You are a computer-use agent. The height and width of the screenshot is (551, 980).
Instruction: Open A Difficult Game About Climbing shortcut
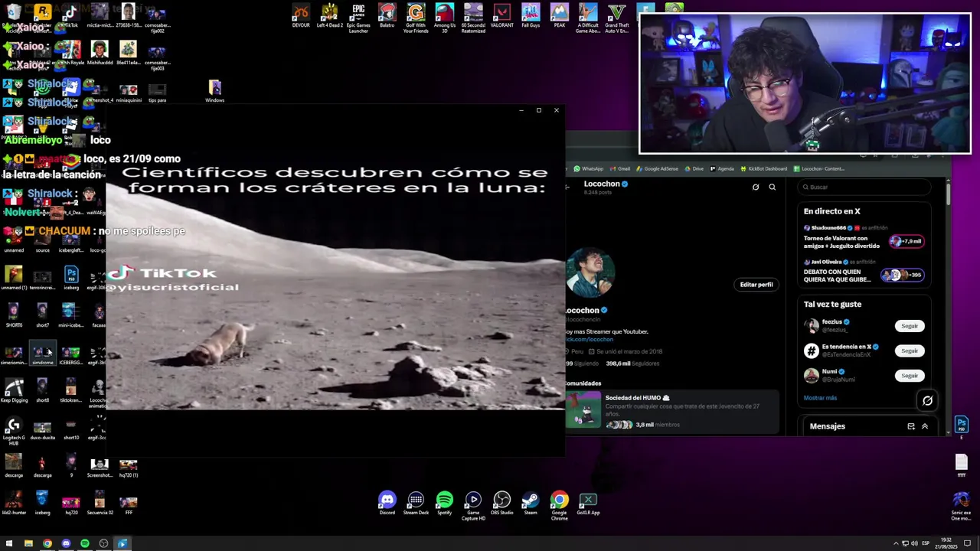(x=588, y=18)
